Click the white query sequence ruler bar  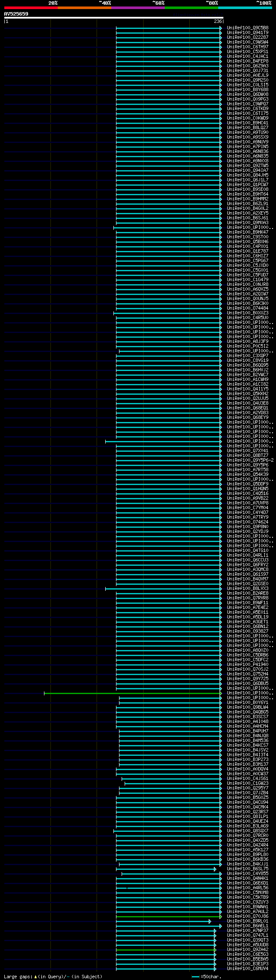[113, 18]
